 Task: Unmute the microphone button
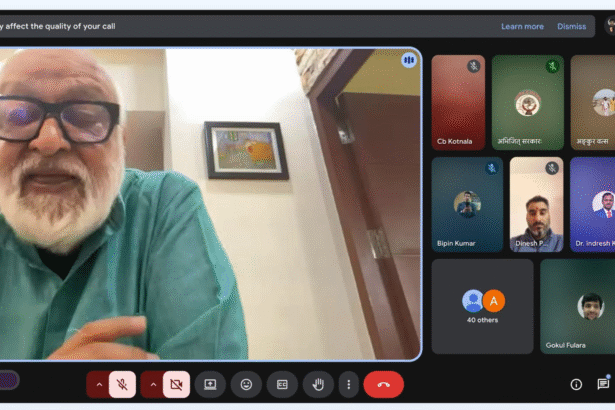[122, 384]
